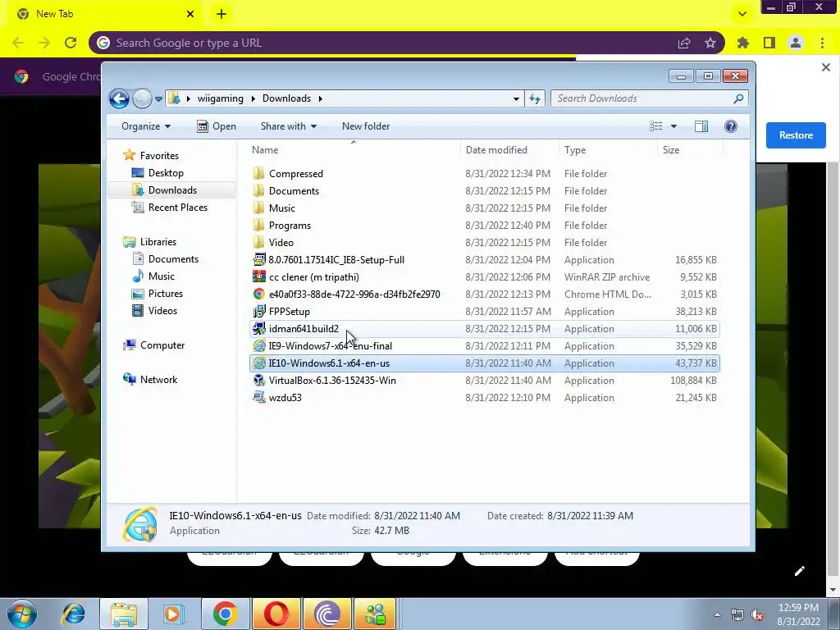Open the Share with menu
The width and height of the screenshot is (840, 630).
[x=288, y=126]
